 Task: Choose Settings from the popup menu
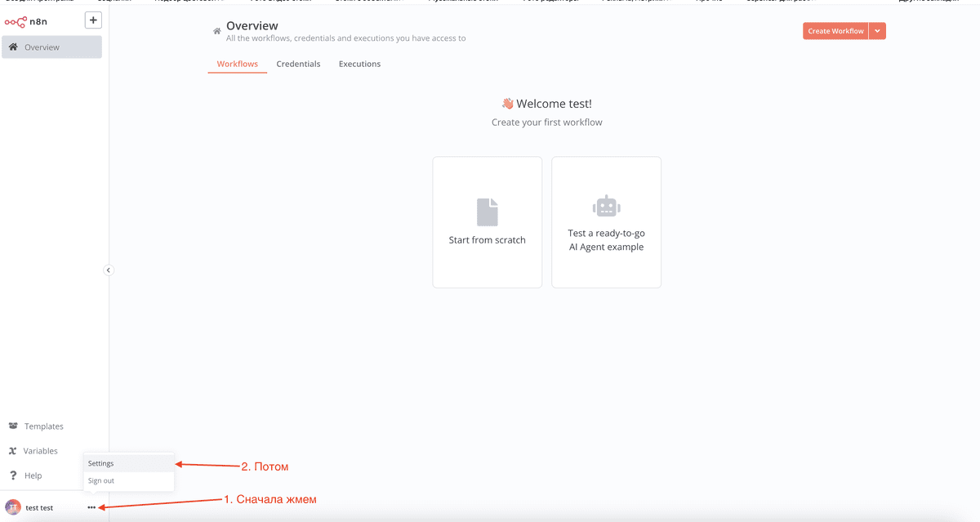tap(100, 462)
